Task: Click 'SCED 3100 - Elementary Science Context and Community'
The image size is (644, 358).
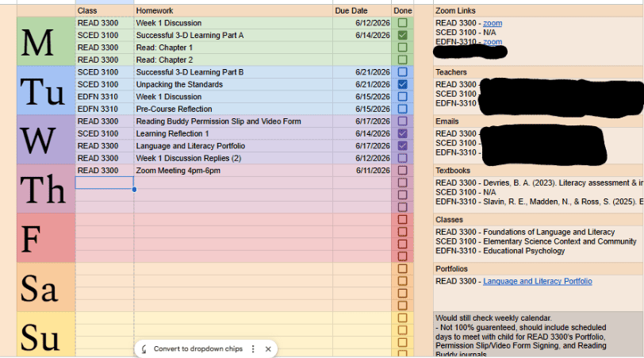Action: 536,241
